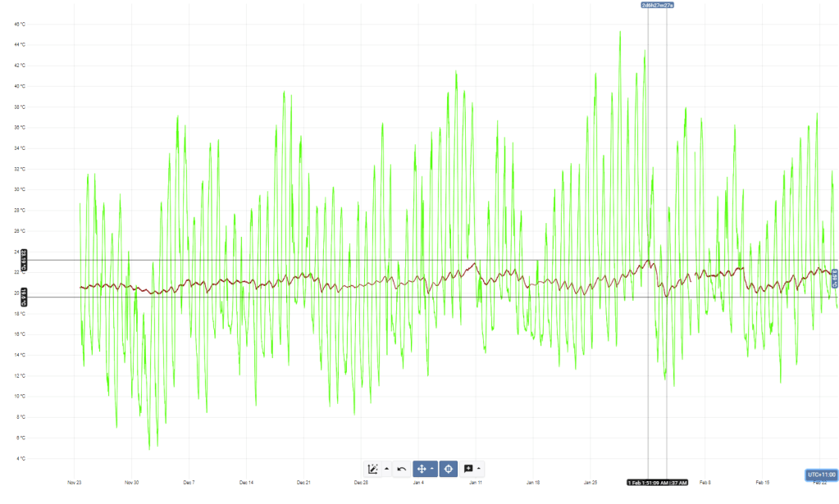Open the pan tool dropdown arrow

pyautogui.click(x=432, y=469)
